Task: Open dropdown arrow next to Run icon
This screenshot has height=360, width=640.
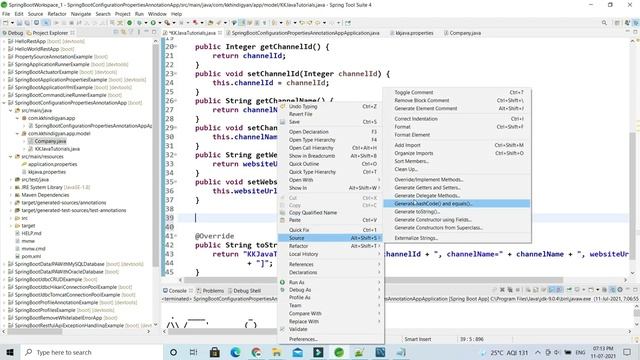Action: pos(159,23)
